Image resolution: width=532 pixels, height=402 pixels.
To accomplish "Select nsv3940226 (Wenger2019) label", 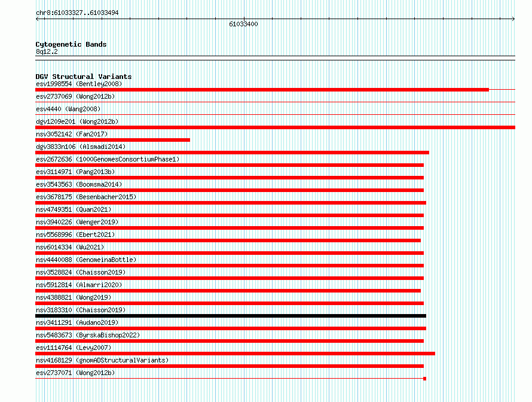I will (77, 222).
